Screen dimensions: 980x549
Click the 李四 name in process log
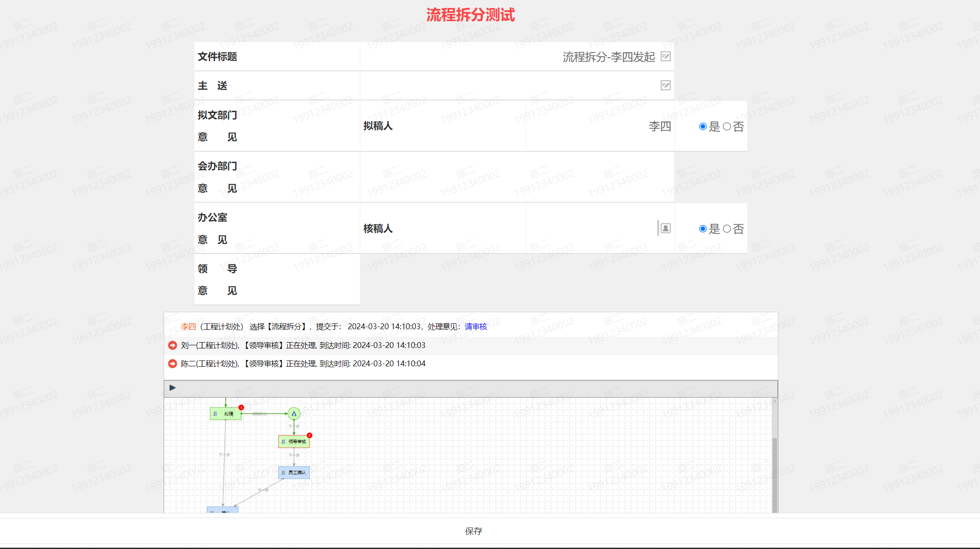pos(188,327)
